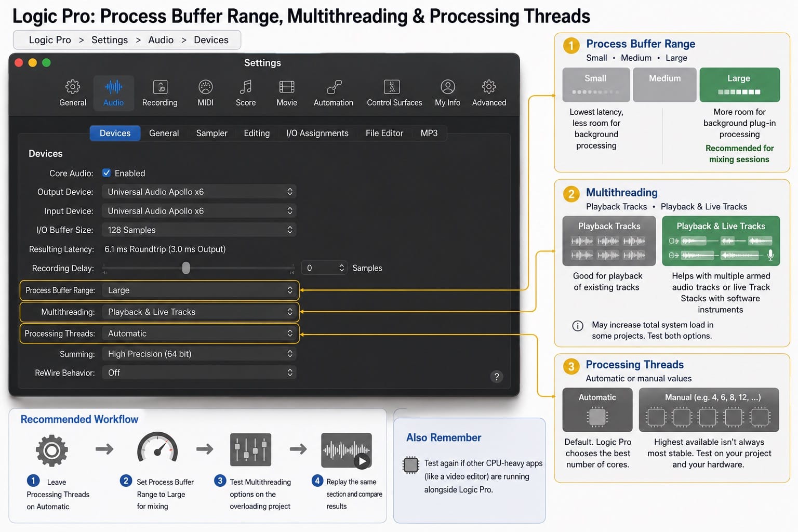Open the Control Surfaces settings icon
This screenshot has width=798, height=532.
392,87
